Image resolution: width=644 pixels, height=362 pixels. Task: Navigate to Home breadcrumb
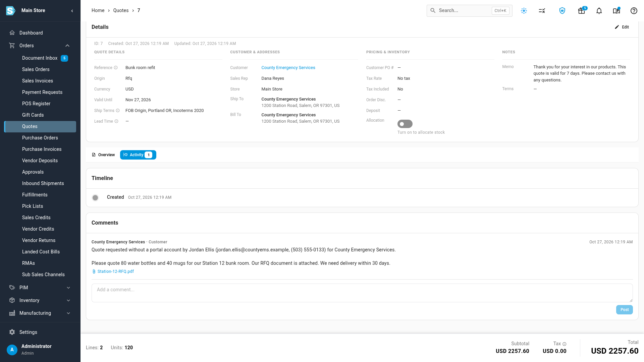click(98, 11)
